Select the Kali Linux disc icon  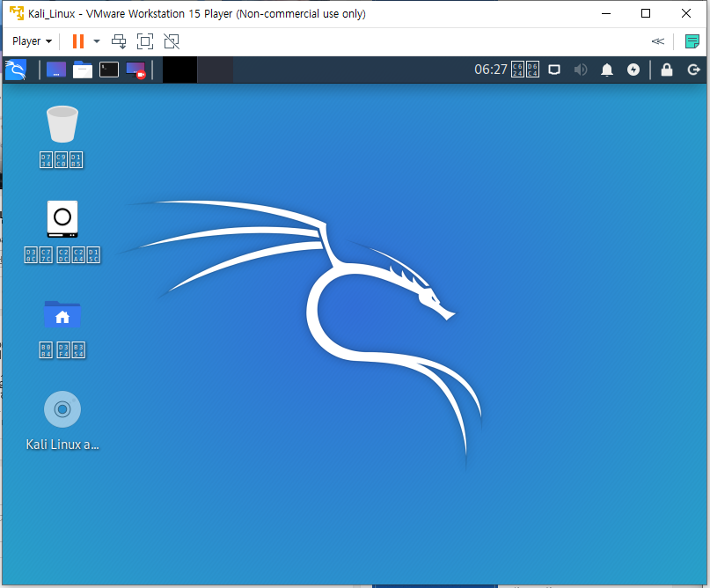click(62, 409)
